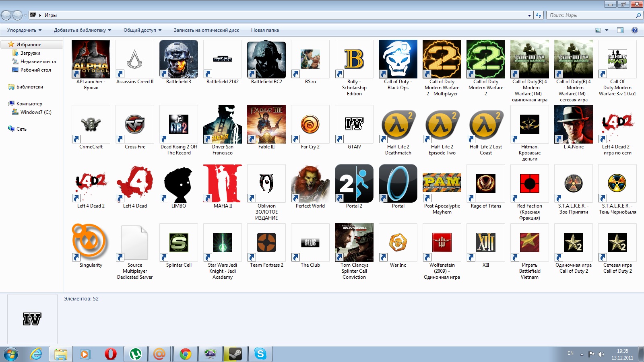Click the Новая папка button
Viewport: 644px width, 362px height.
(x=264, y=30)
